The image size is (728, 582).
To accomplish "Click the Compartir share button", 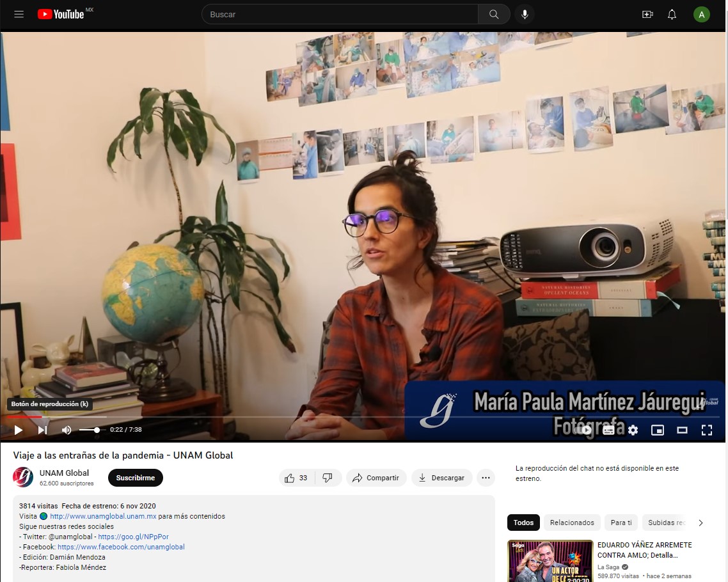I will 376,478.
